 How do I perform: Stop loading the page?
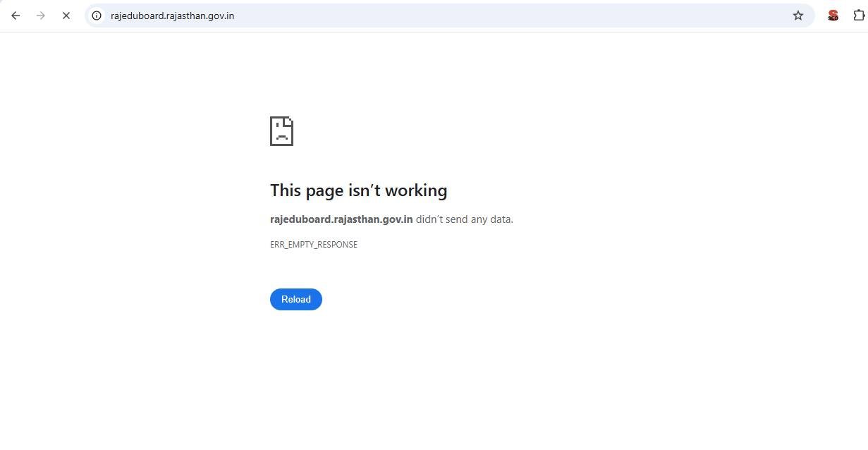(66, 16)
